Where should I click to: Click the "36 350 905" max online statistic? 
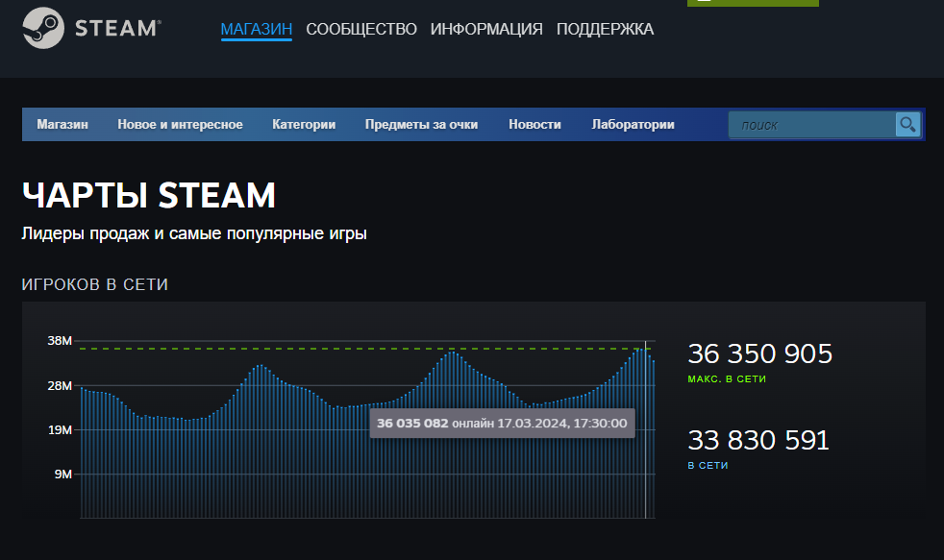(x=759, y=353)
